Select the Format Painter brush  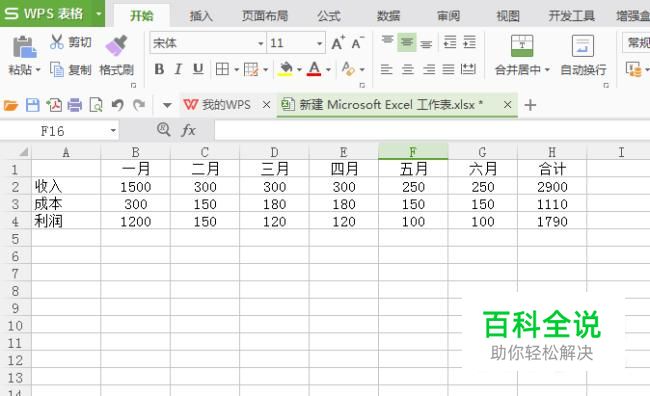(116, 46)
